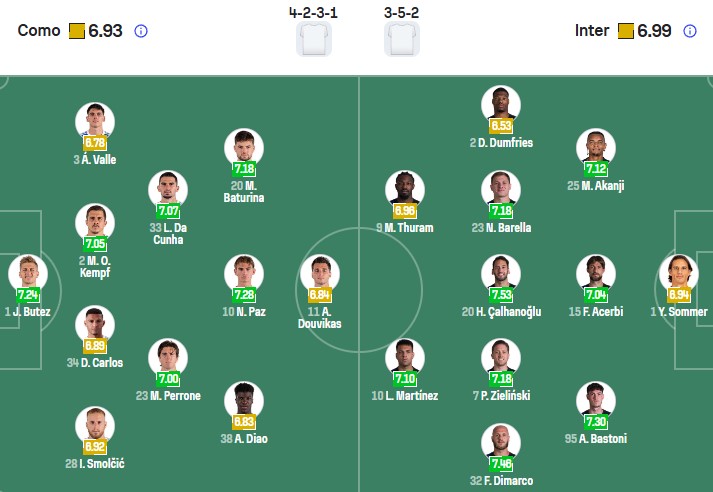Image resolution: width=713 pixels, height=492 pixels.
Task: Open N. Paz player photo
Action: click(244, 273)
